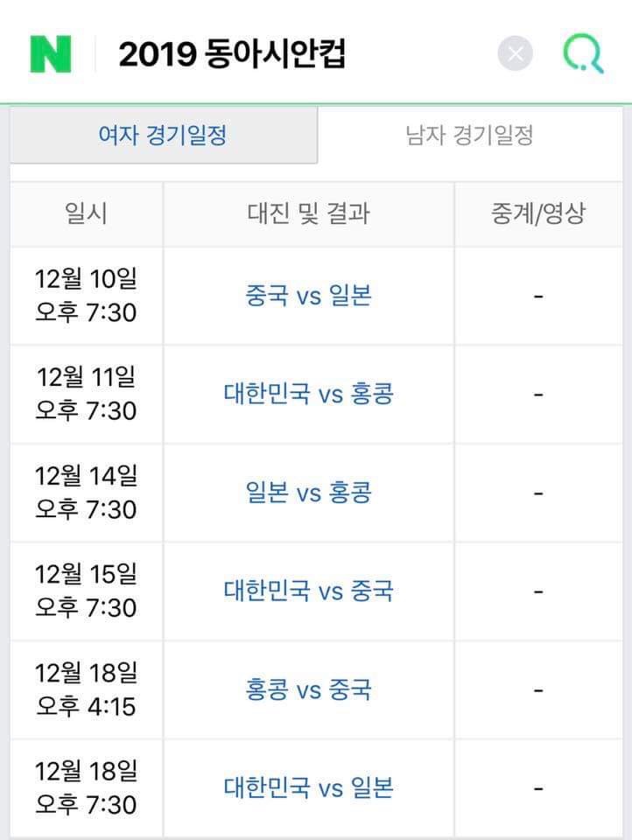Open 대한민국 vs 홍콩 match link

[308, 394]
